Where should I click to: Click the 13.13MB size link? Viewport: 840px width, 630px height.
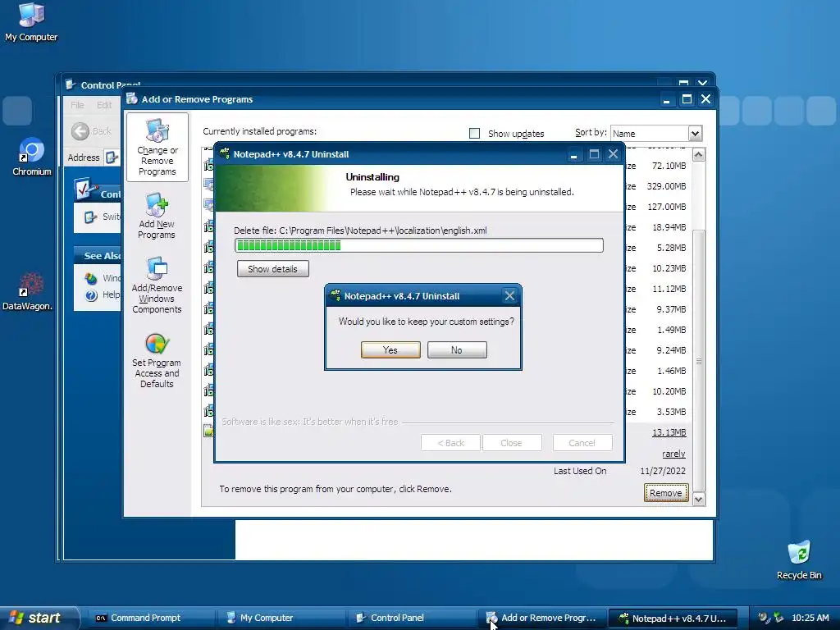669,432
